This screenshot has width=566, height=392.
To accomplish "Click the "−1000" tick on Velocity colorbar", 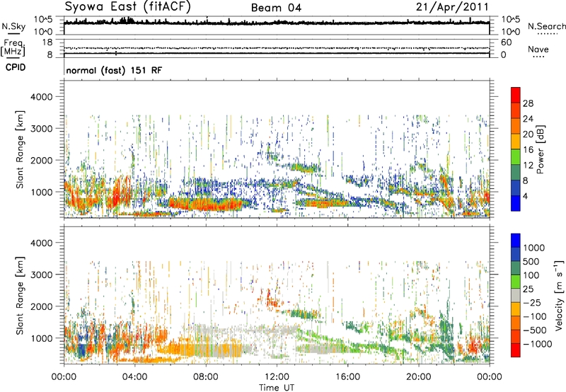I will [x=537, y=344].
